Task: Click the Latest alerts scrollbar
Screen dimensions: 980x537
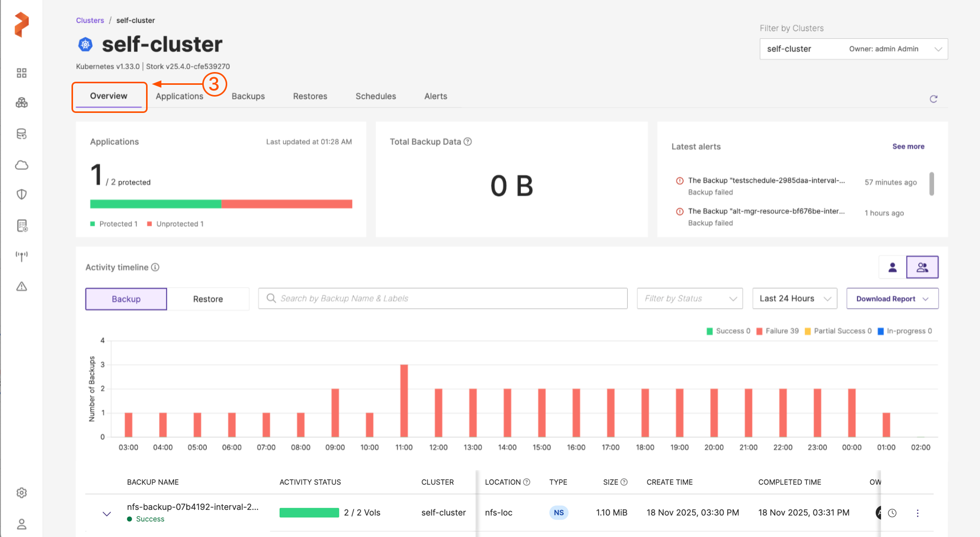Action: pyautogui.click(x=931, y=184)
